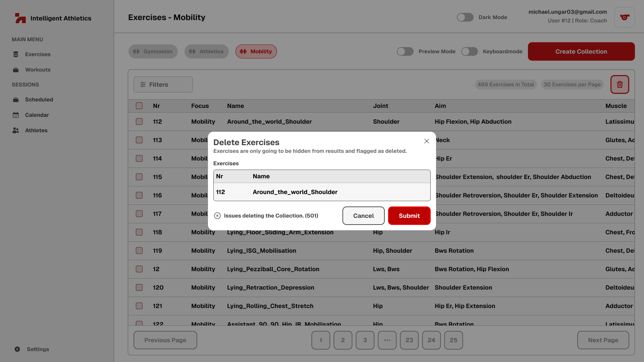Switch to the Athletics tab
This screenshot has height=362, width=644.
click(206, 52)
